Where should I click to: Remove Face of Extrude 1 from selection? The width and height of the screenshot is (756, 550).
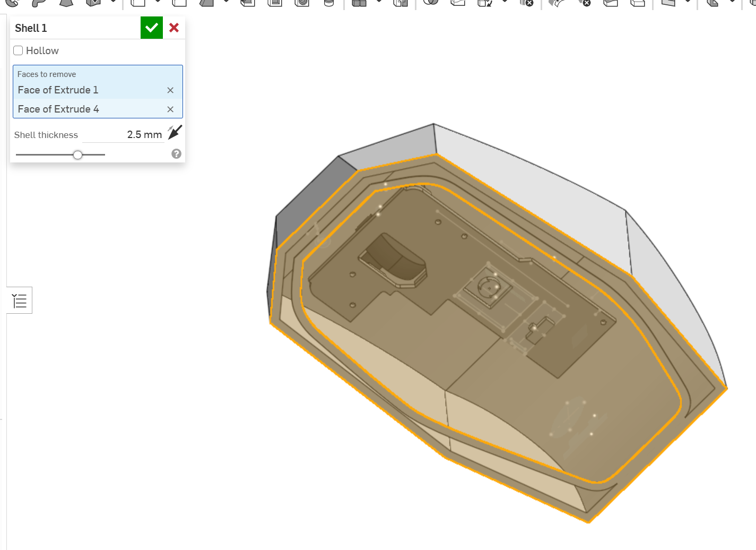(170, 90)
